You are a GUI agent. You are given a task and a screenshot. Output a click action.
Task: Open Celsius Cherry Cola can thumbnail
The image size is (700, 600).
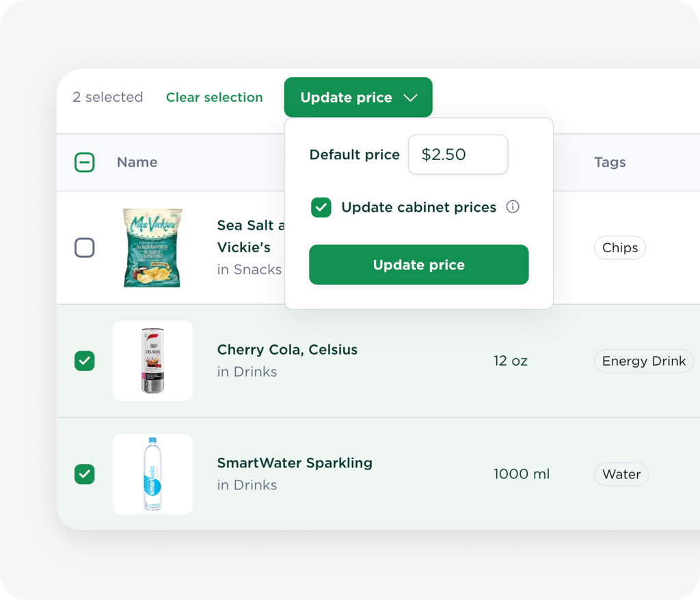click(152, 361)
